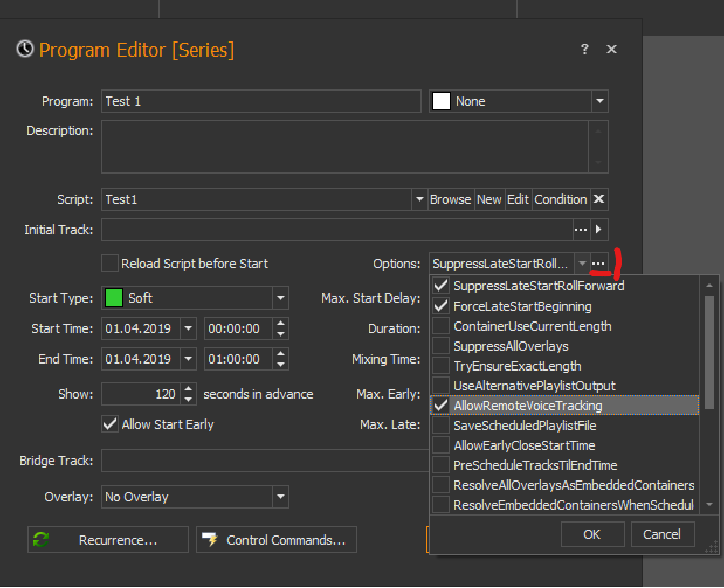Select SaveScheduledPlaylistFile in options list
Screen dimensions: 724x588
(525, 426)
